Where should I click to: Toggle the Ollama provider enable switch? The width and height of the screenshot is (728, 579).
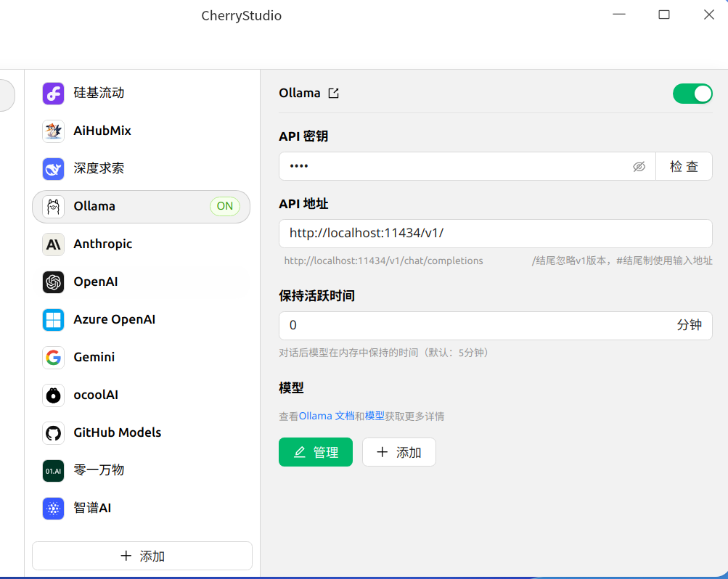(692, 94)
